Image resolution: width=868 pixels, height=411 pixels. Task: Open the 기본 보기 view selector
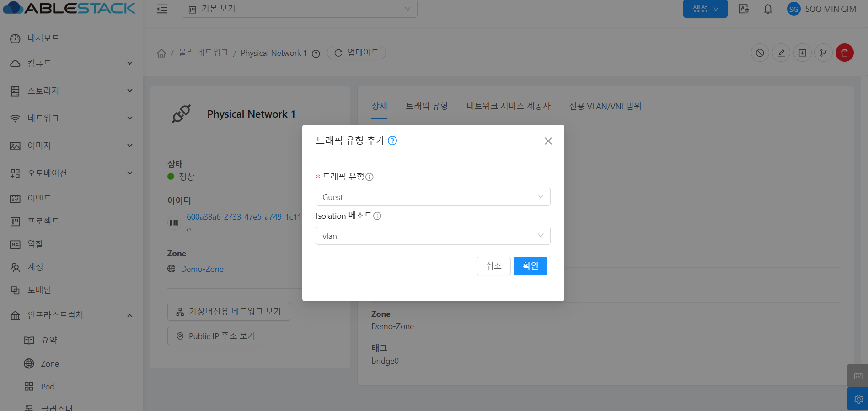(x=299, y=9)
